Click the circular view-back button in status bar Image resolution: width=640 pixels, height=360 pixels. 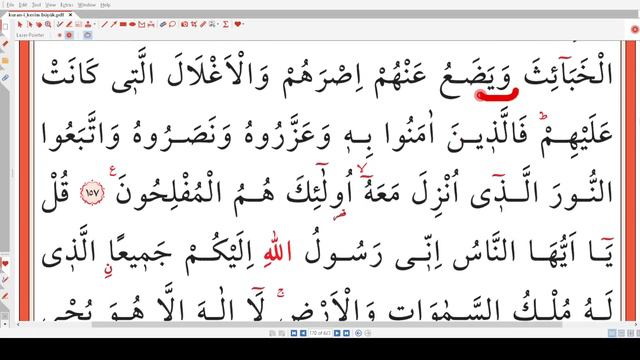[x=358, y=333]
